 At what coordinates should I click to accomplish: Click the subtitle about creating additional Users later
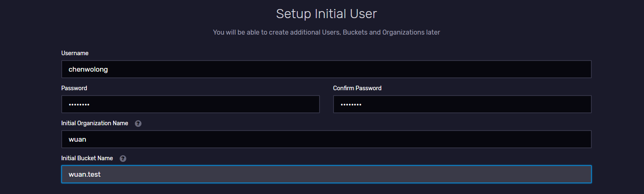pos(327,32)
